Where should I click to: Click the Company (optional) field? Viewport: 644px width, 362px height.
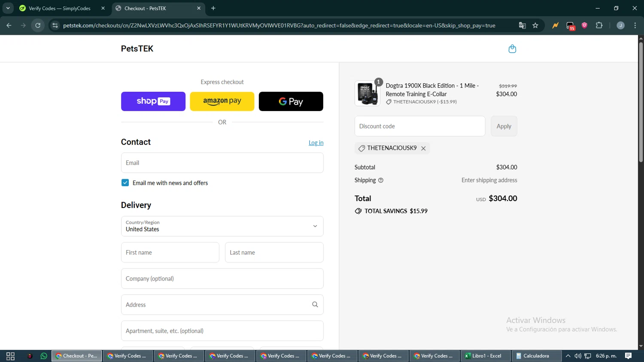tap(222, 279)
